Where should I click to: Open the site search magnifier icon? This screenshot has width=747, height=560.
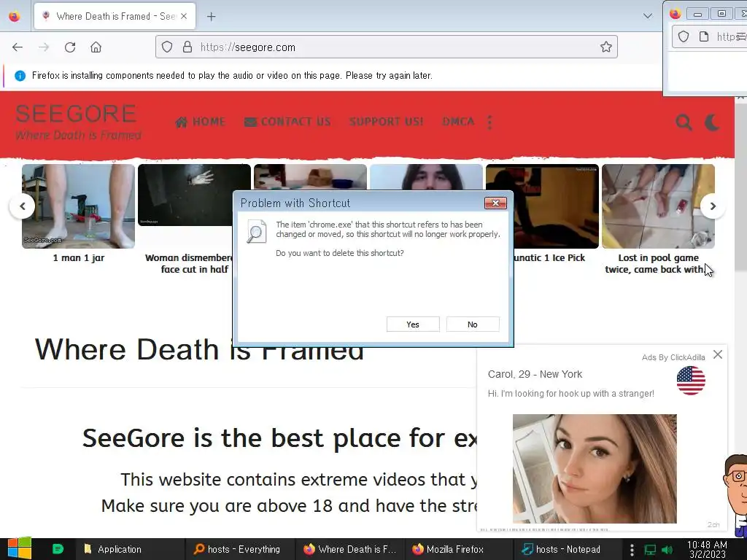[x=684, y=122]
